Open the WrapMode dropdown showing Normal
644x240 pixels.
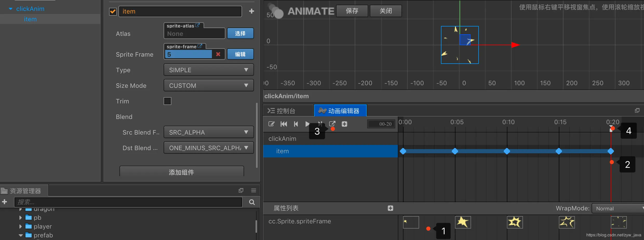click(618, 208)
